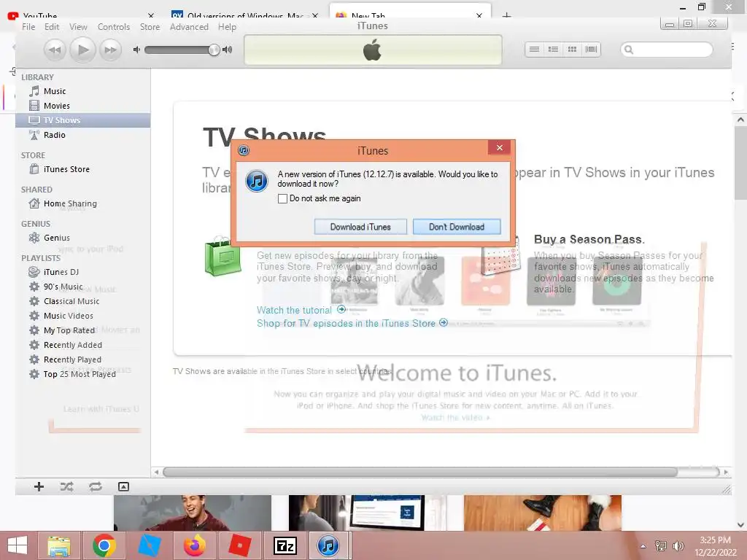
Task: Open Roblox Player from the taskbar
Action: pyautogui.click(x=239, y=545)
